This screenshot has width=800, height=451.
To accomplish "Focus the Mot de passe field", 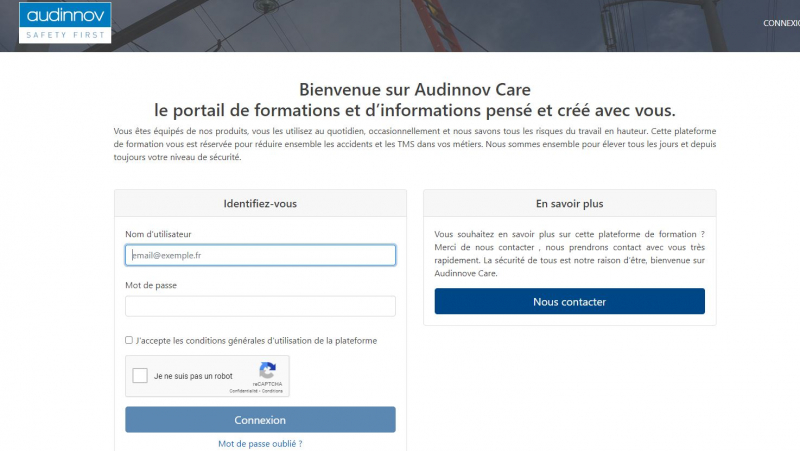I will (x=260, y=306).
